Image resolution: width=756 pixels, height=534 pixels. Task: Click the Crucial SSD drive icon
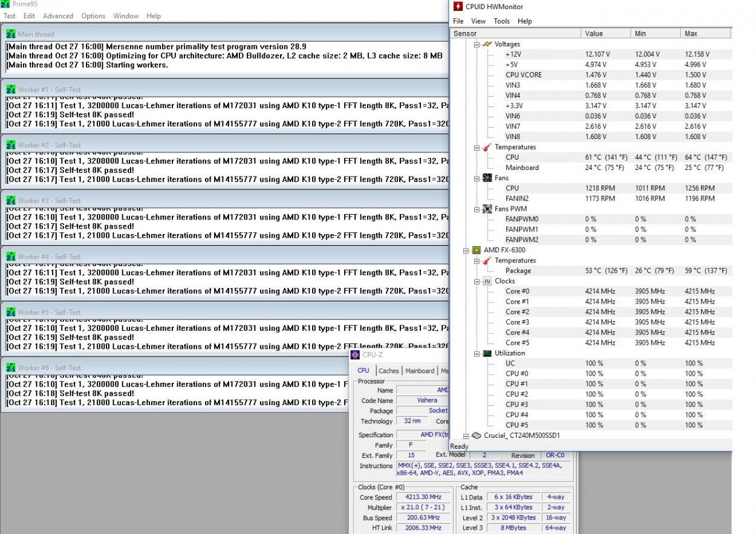(x=476, y=435)
